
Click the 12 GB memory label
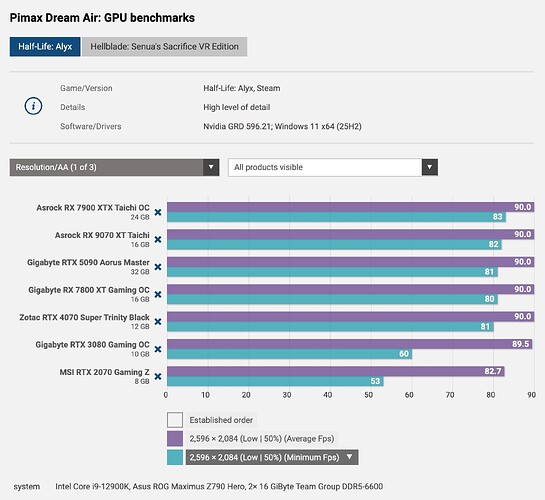click(x=140, y=327)
